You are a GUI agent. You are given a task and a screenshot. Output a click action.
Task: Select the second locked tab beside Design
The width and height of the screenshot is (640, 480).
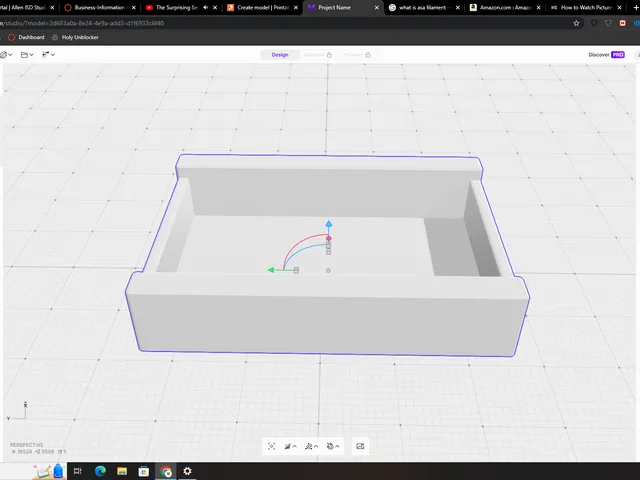click(357, 55)
